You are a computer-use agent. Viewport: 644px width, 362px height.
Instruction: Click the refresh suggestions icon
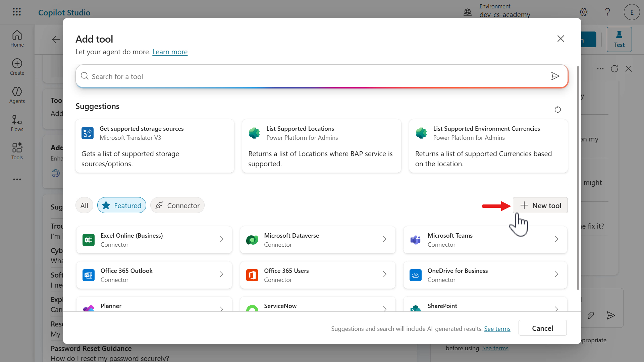(x=557, y=110)
